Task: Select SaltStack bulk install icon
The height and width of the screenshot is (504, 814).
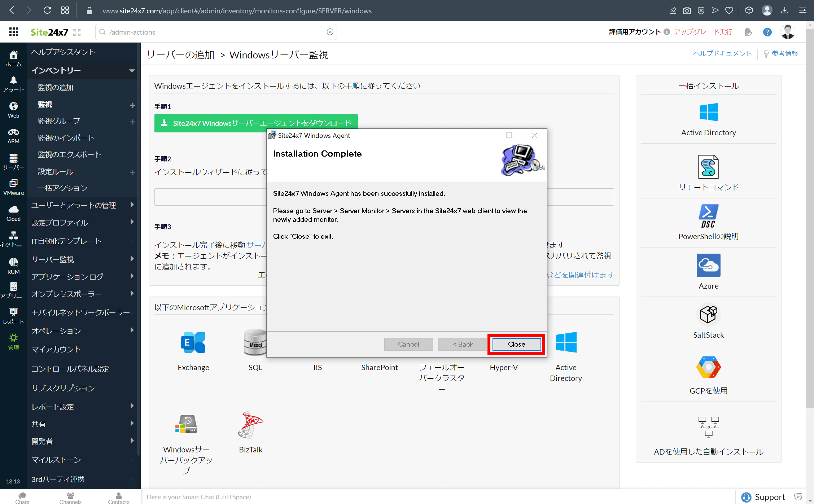Action: (x=708, y=315)
